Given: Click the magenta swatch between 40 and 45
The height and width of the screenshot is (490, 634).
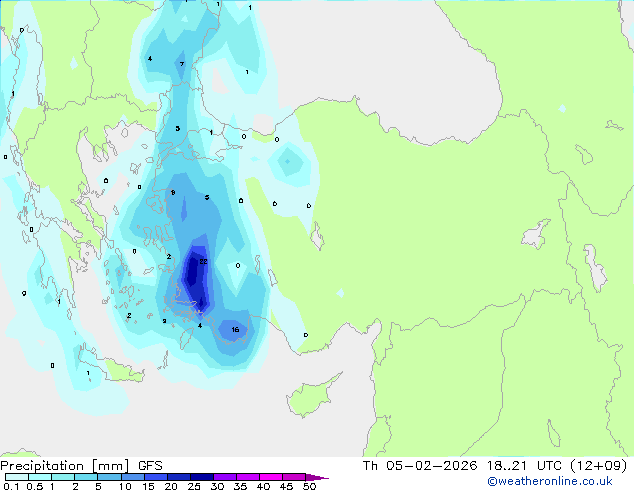Looking at the screenshot, I should pos(271,477).
